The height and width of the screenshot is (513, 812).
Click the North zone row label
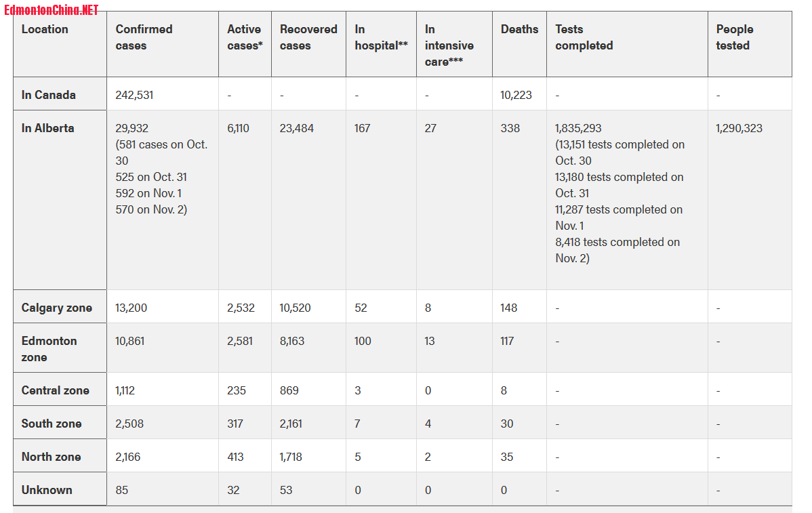pyautogui.click(x=52, y=457)
